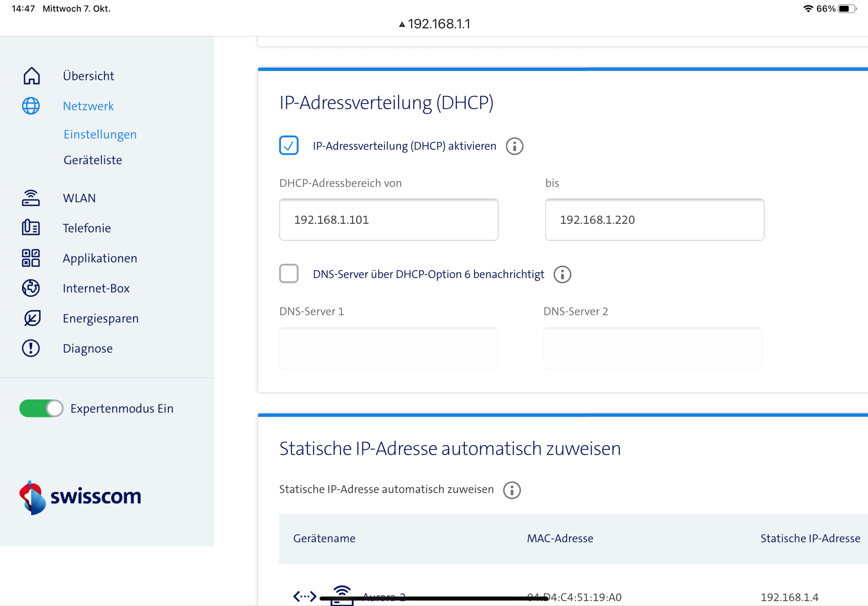
Task: Go to the Telefonie section
Action: point(87,228)
